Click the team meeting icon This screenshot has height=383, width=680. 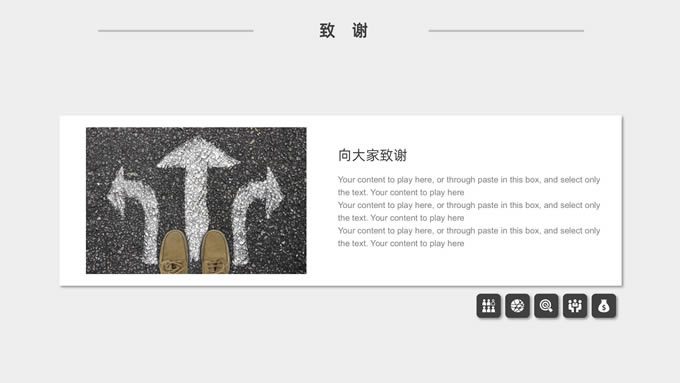click(x=575, y=306)
